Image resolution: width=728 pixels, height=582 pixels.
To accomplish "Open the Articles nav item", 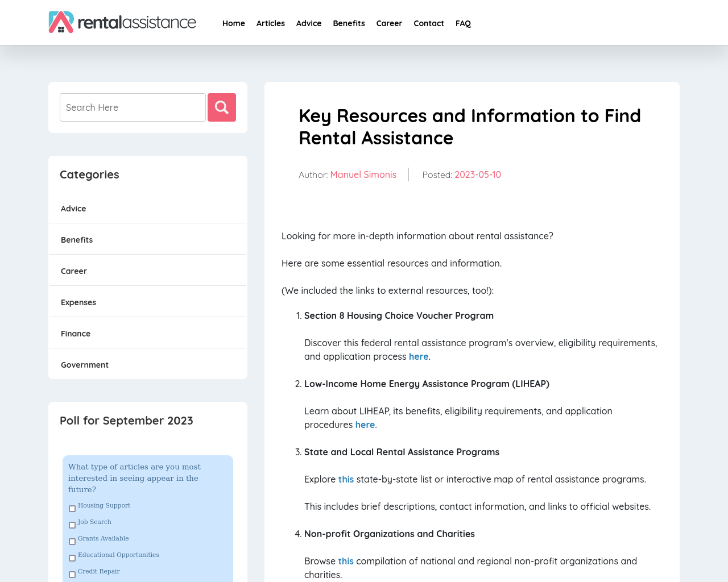I will point(271,23).
